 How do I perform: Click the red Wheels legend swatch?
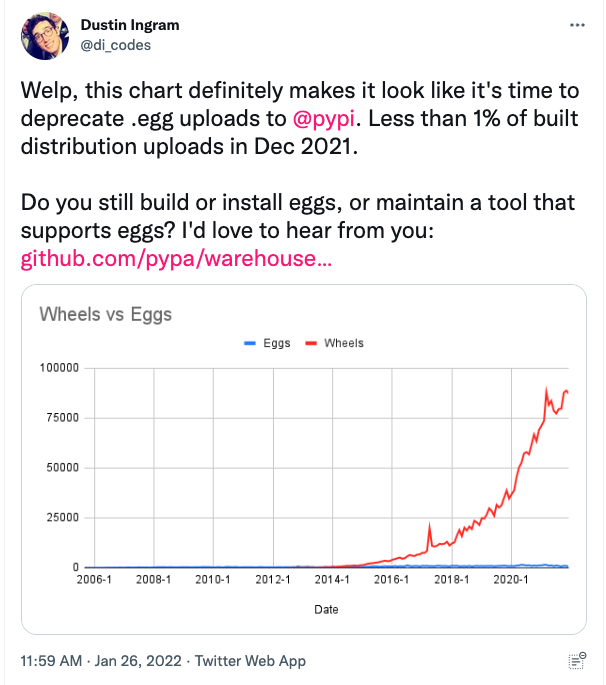pos(309,343)
